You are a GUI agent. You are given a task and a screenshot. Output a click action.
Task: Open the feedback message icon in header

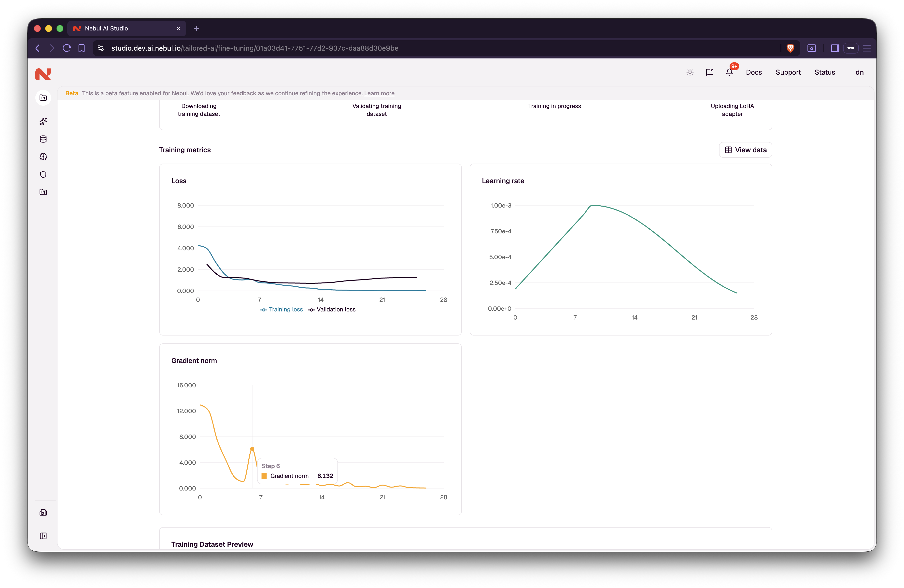click(709, 72)
